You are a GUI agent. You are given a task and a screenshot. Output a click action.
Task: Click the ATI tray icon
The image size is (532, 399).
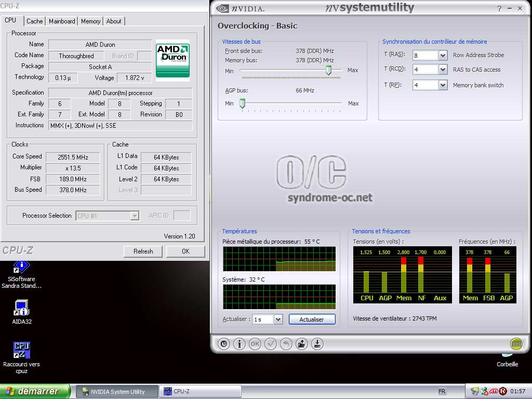[494, 391]
